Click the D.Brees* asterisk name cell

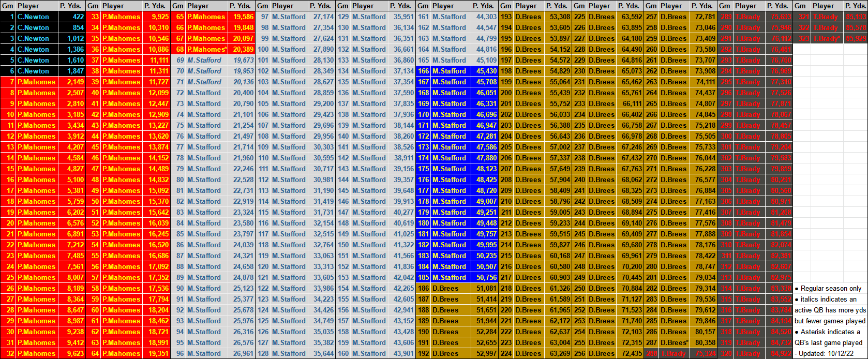pos(674,342)
